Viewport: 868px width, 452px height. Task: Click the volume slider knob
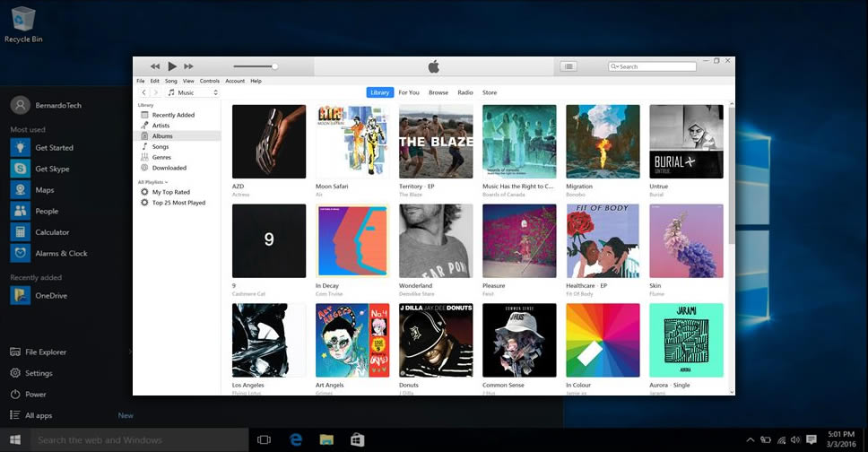274,66
